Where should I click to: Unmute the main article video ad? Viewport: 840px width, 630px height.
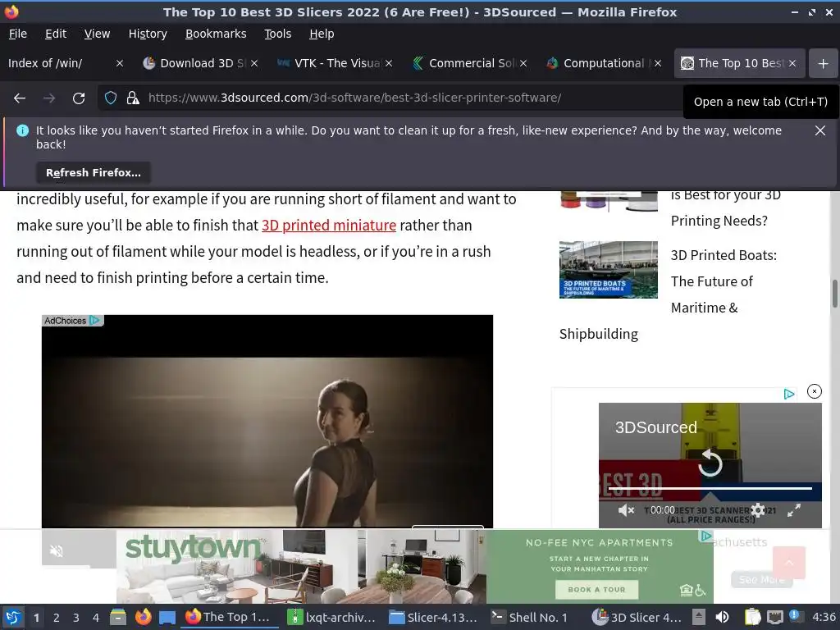pos(57,550)
